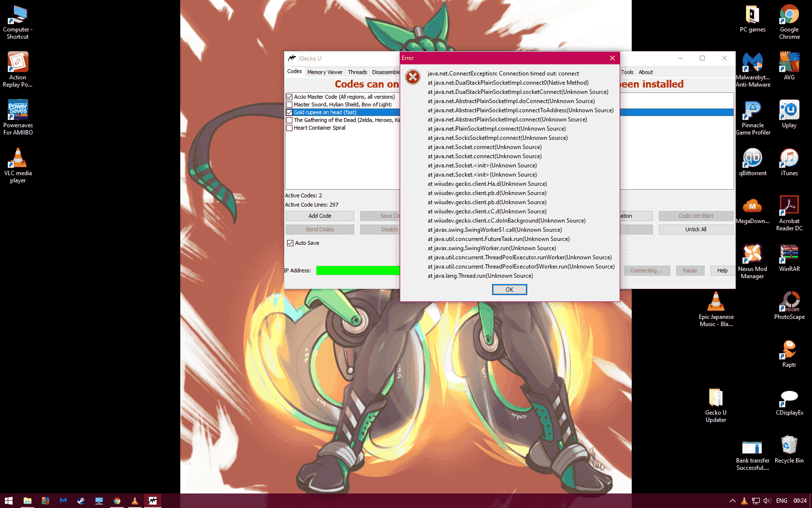Select the Bank transfer Successful file icon

[753, 456]
